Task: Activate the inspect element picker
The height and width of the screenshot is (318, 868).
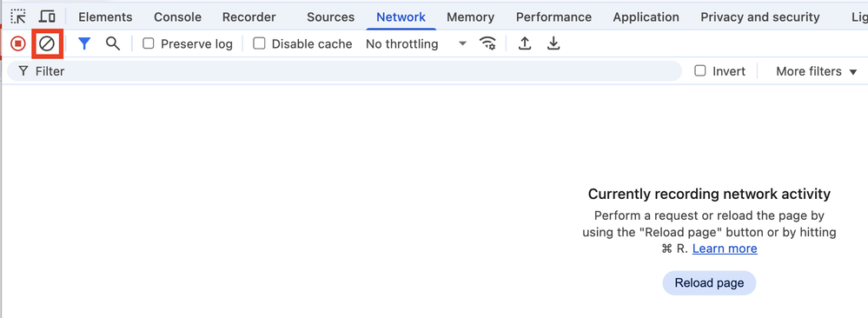Action: click(x=18, y=17)
